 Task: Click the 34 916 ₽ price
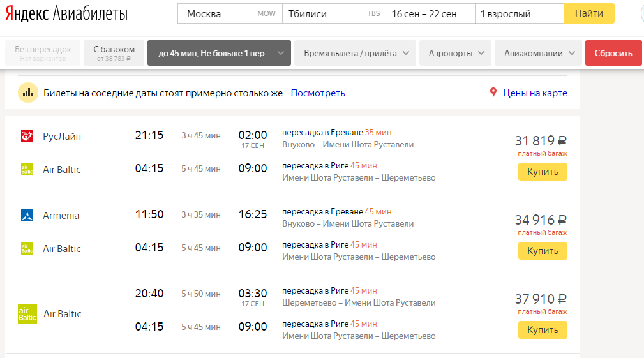tap(541, 220)
